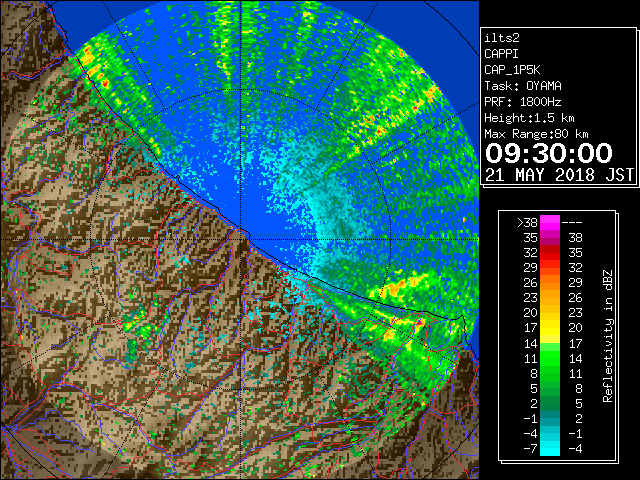Click the ">38" legend value
Viewport: 640px width, 480px height.
point(527,222)
